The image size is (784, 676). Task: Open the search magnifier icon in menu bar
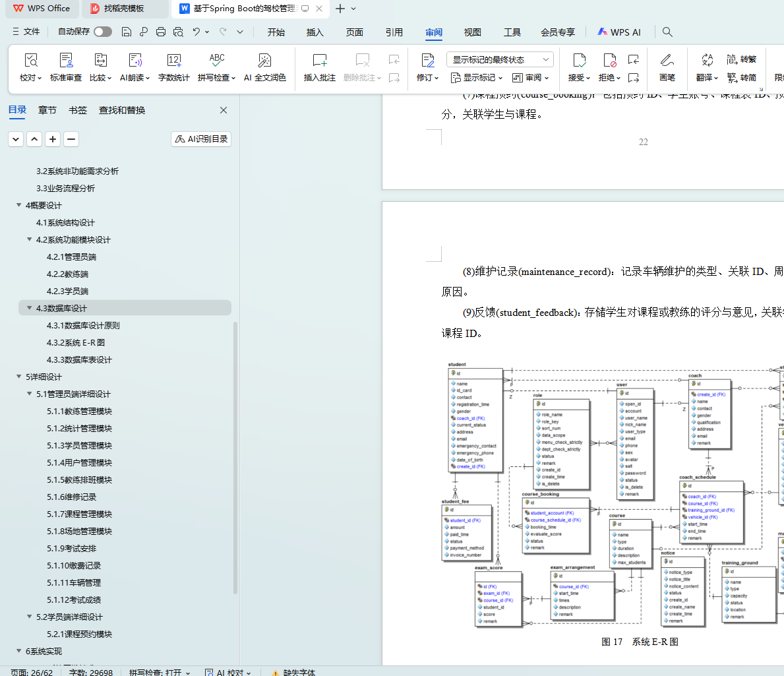point(667,32)
